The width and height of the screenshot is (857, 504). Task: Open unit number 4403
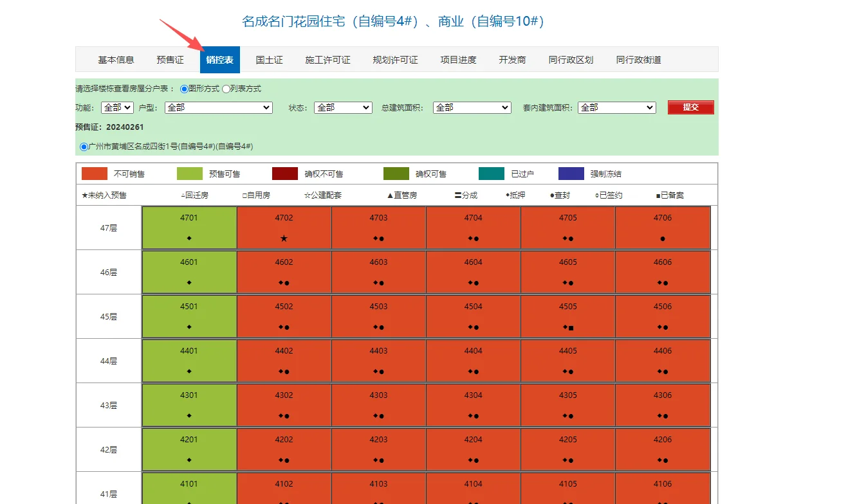tap(378, 351)
